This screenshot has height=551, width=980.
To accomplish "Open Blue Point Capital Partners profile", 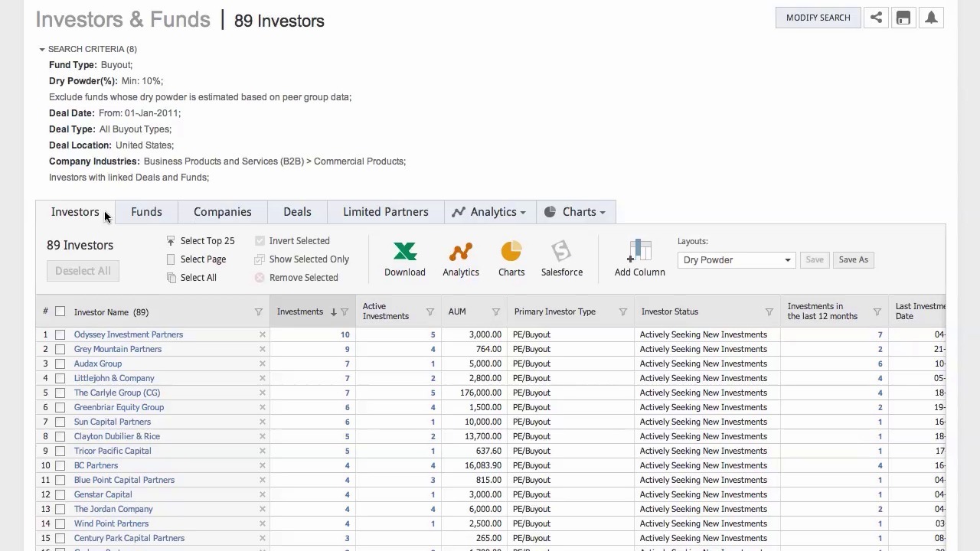I will point(124,480).
